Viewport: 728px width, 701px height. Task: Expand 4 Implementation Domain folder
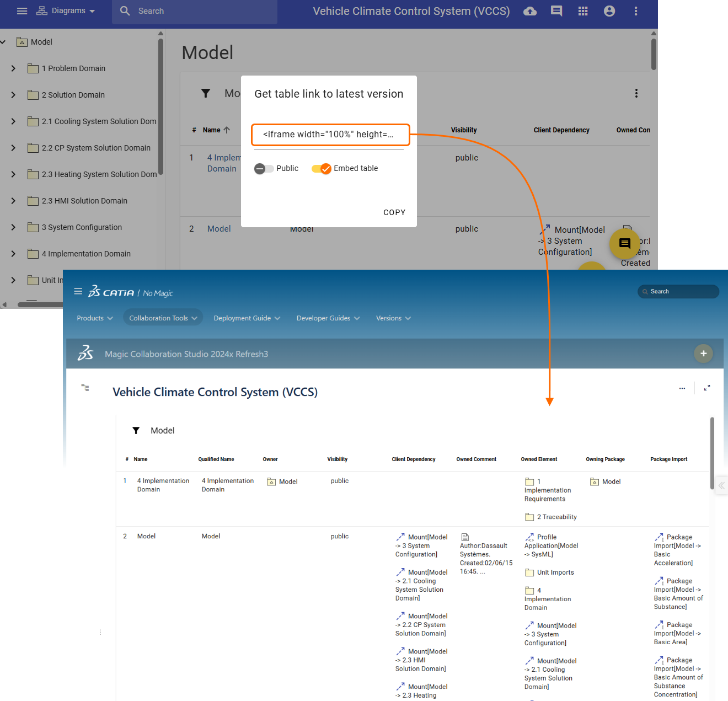coord(13,254)
